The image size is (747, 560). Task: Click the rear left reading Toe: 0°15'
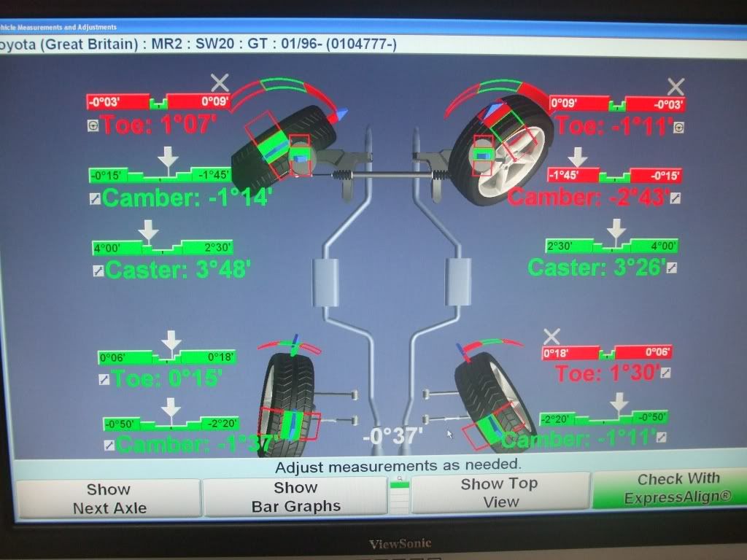pyautogui.click(x=167, y=379)
